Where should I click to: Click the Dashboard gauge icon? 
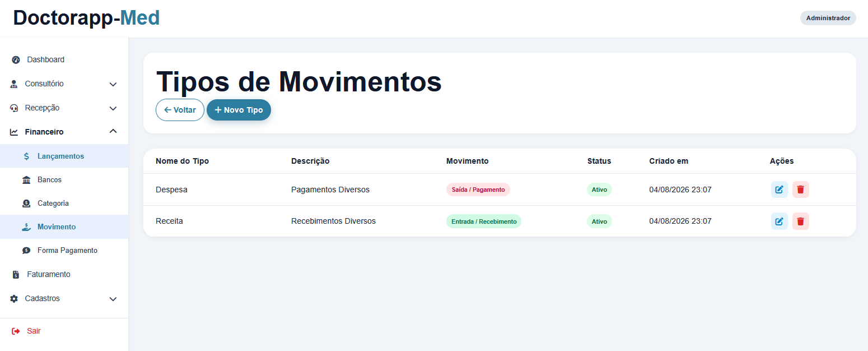[x=16, y=60]
